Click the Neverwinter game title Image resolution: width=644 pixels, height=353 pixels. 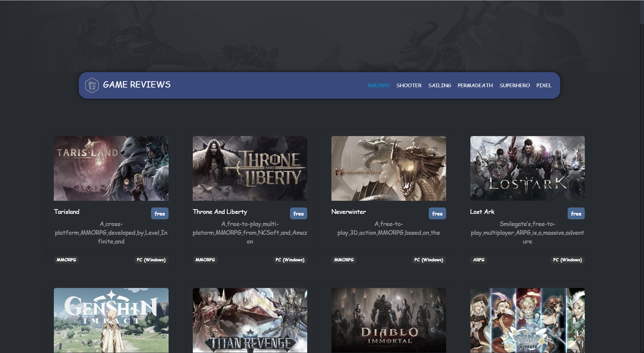coord(349,212)
